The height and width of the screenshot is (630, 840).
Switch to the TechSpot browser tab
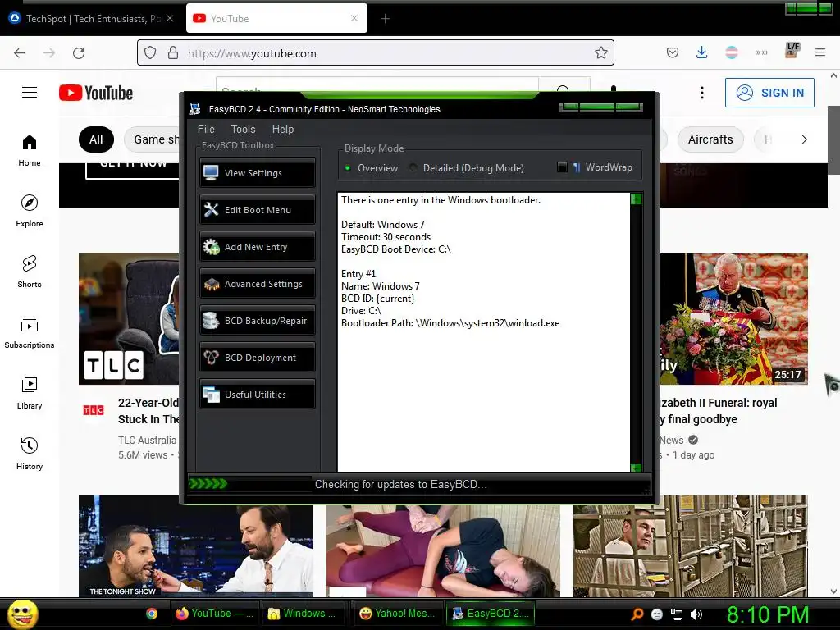(92, 18)
